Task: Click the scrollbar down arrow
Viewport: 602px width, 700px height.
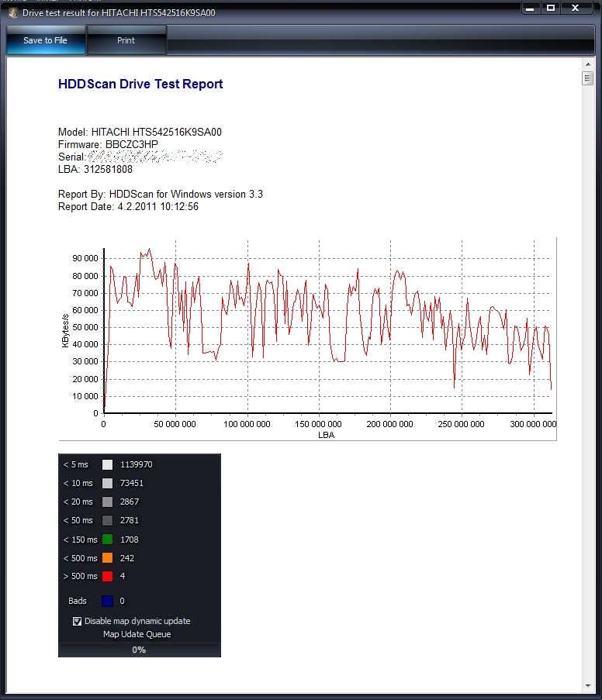Action: (x=587, y=685)
